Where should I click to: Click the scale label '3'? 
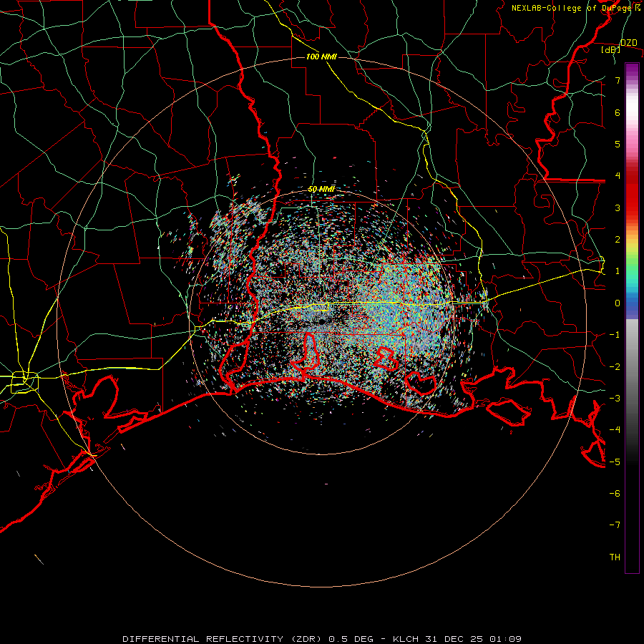click(618, 208)
